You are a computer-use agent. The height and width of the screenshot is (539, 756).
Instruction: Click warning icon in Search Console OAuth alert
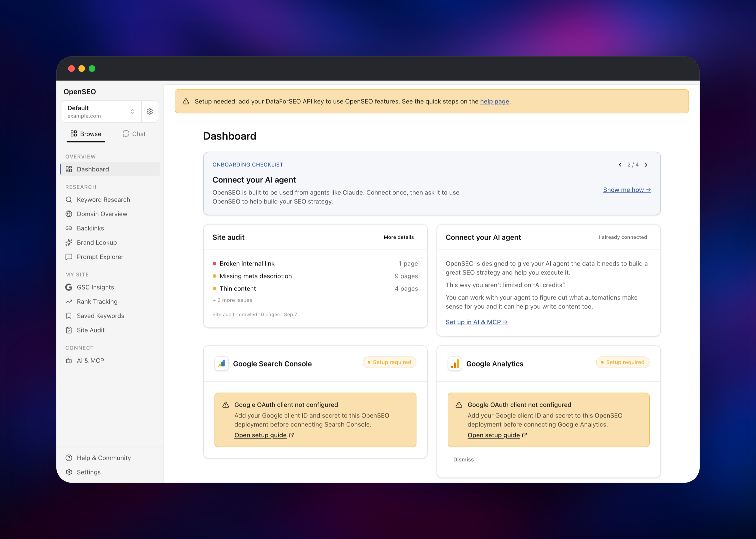click(x=226, y=405)
